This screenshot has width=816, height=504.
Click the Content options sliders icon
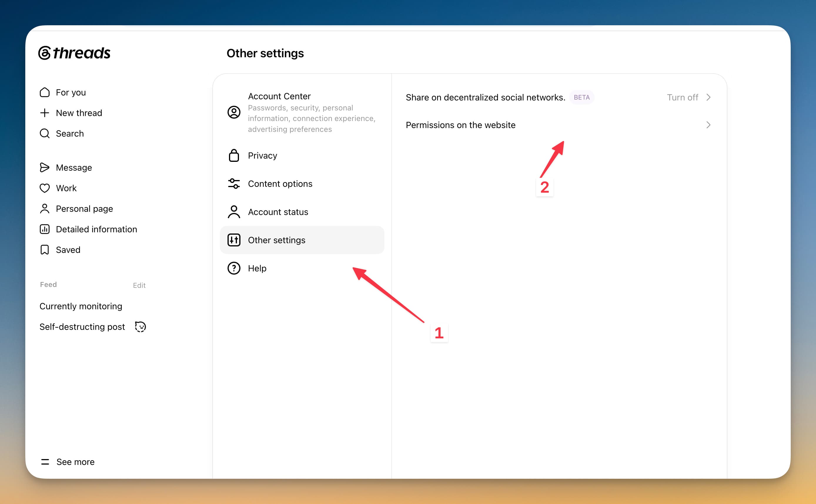(x=234, y=184)
